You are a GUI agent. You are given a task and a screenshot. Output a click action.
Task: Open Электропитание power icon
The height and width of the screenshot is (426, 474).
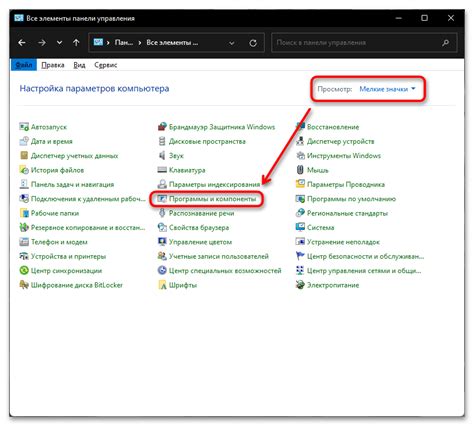[x=300, y=285]
